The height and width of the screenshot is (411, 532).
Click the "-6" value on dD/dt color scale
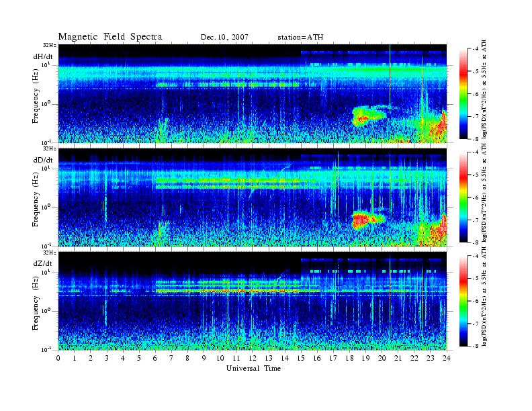click(x=476, y=197)
